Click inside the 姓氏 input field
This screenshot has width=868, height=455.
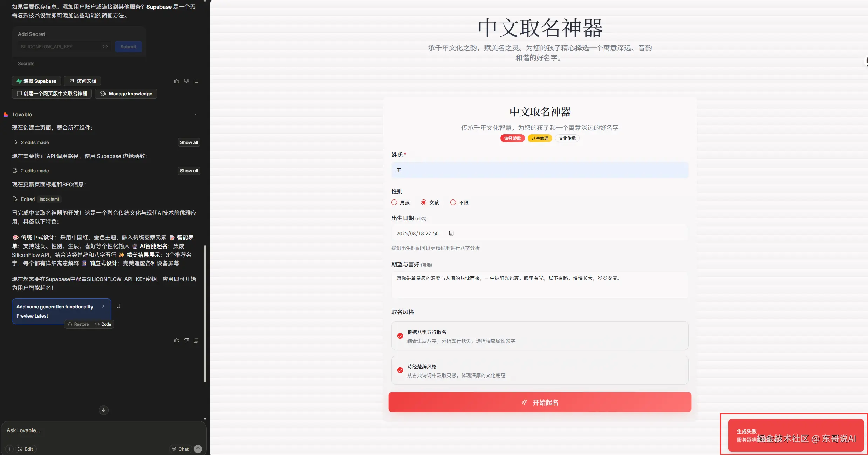[x=540, y=170]
